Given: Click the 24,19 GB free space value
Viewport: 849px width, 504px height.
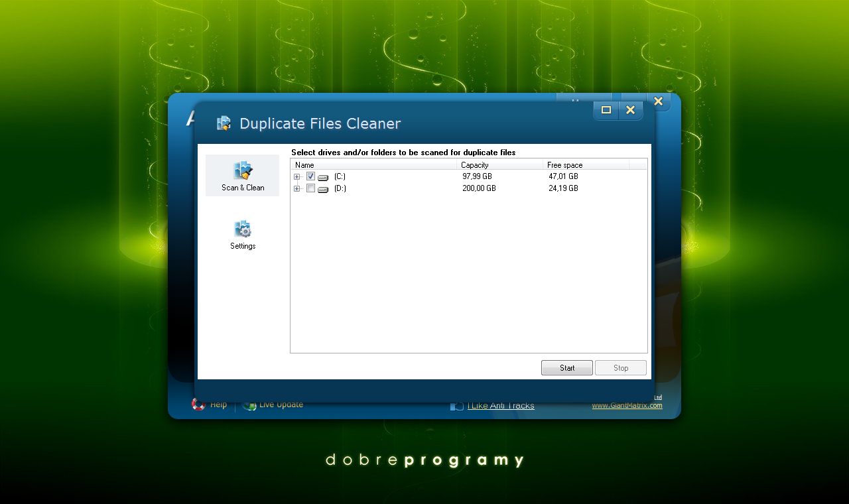Looking at the screenshot, I should (563, 188).
